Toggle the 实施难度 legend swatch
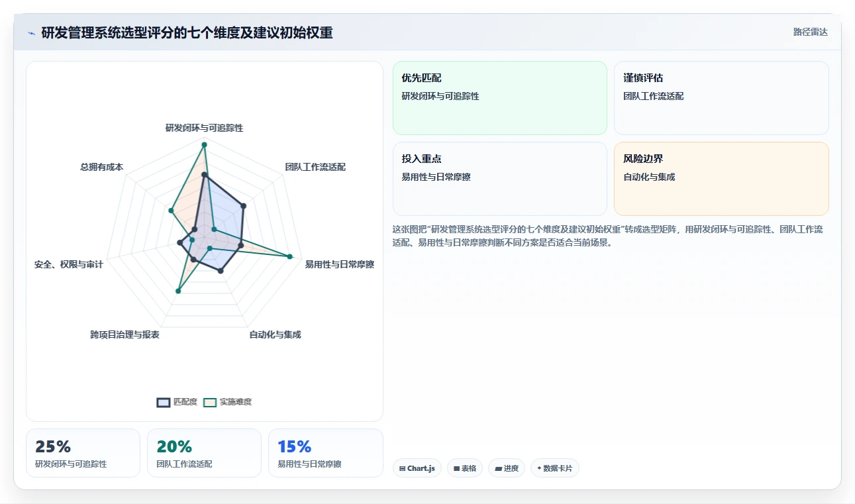This screenshot has width=855, height=504. pos(210,402)
